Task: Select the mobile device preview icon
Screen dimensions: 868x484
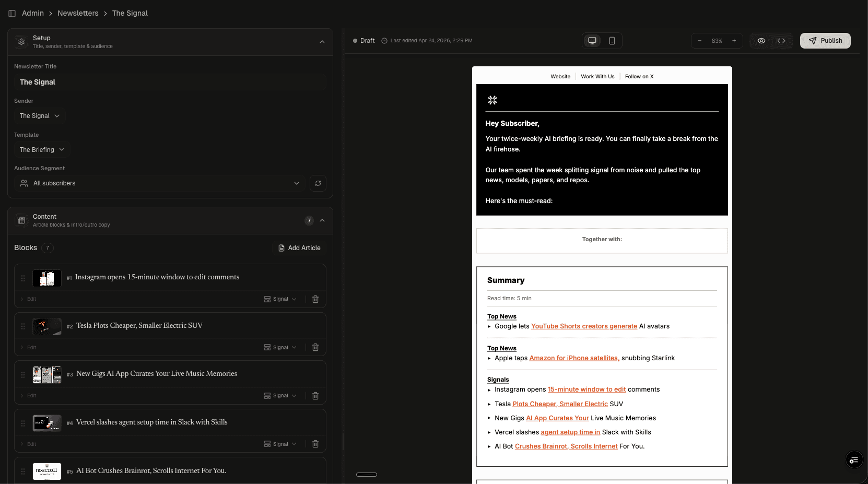Action: coord(612,40)
